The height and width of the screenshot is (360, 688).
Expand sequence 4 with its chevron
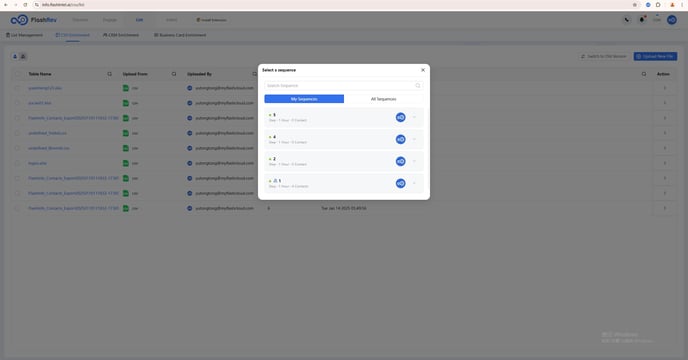[x=414, y=139]
